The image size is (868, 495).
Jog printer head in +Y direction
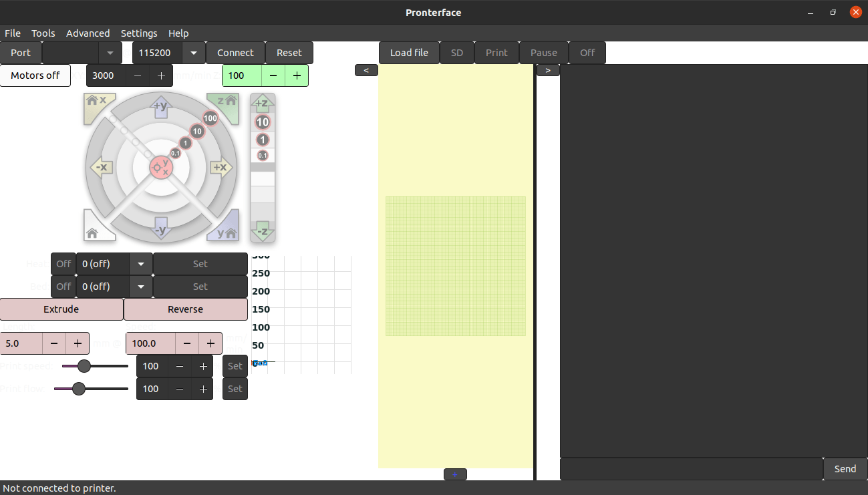point(160,107)
